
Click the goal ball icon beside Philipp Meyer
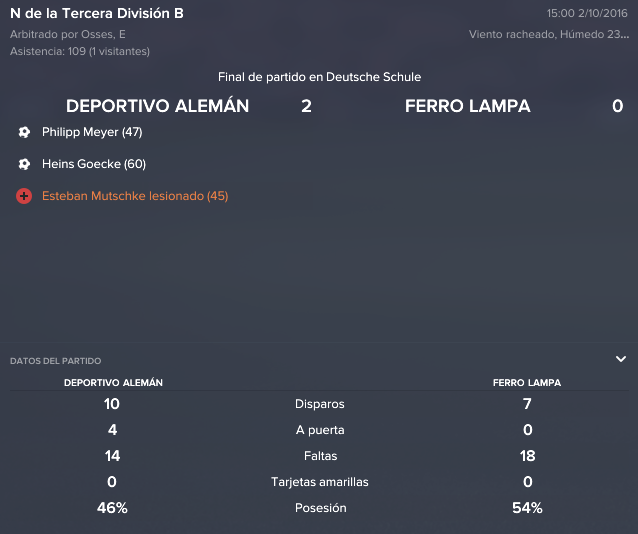pyautogui.click(x=24, y=132)
